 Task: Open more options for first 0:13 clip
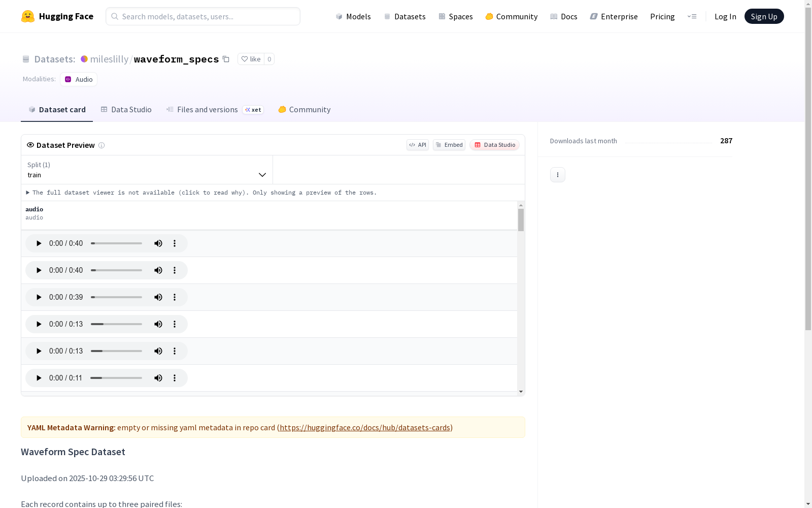point(175,324)
